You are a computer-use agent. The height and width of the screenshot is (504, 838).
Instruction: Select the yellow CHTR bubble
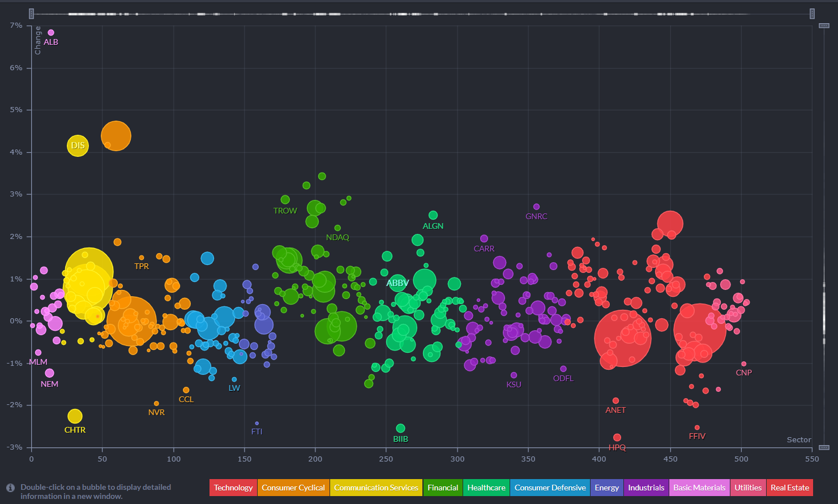[75, 416]
